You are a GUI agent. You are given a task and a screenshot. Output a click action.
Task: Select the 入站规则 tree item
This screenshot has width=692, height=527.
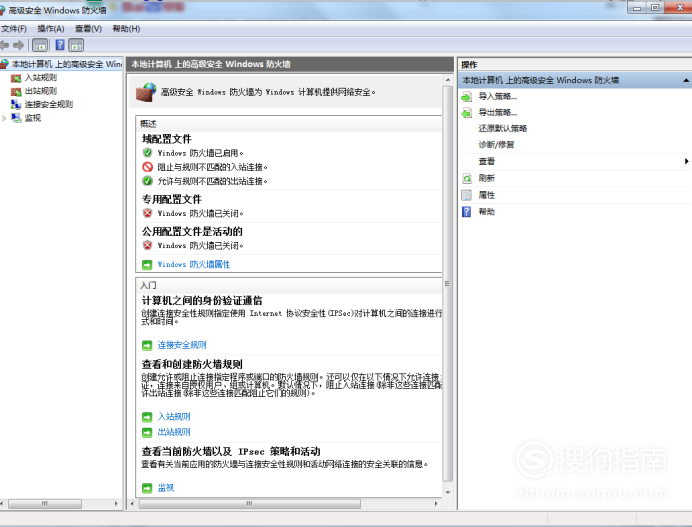coord(41,78)
